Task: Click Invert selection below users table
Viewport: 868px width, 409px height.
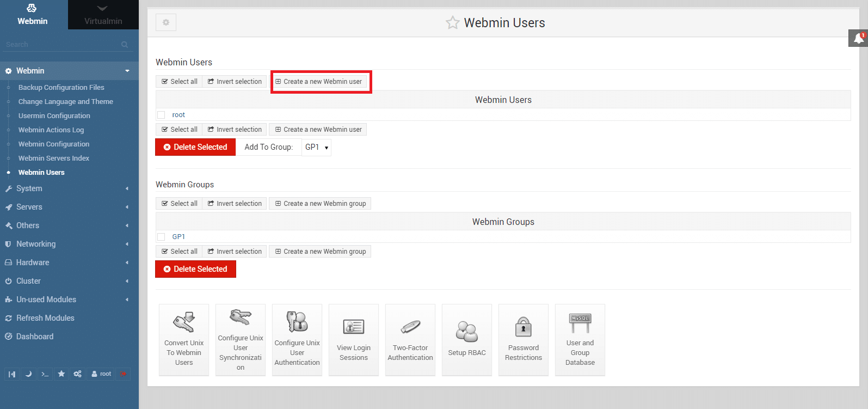Action: click(x=235, y=130)
